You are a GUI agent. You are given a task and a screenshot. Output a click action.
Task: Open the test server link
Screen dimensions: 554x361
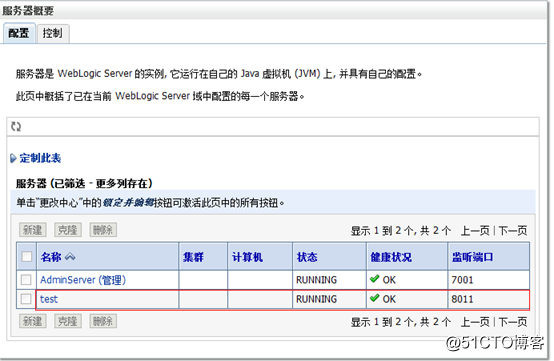49,299
